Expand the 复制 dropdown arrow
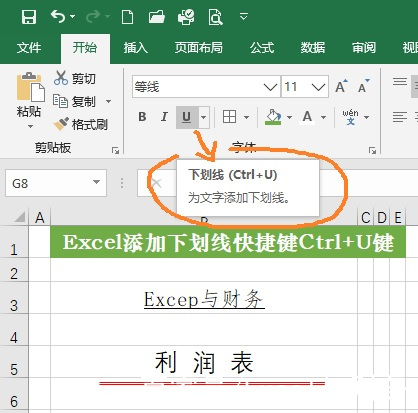 (x=108, y=101)
